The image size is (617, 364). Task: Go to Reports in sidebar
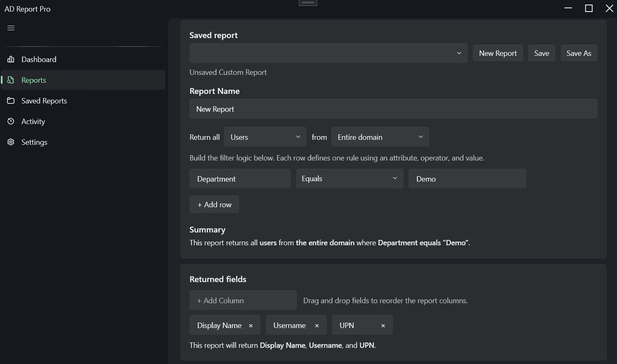[x=83, y=80]
